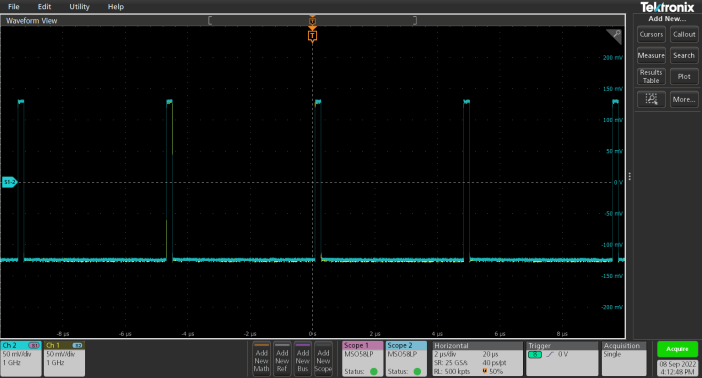702x378 pixels.
Task: Open the Utility menu
Action: [79, 7]
